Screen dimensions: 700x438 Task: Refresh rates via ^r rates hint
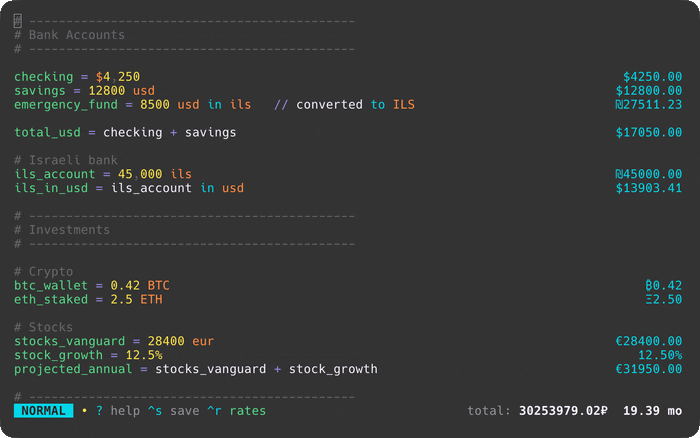coord(239,411)
